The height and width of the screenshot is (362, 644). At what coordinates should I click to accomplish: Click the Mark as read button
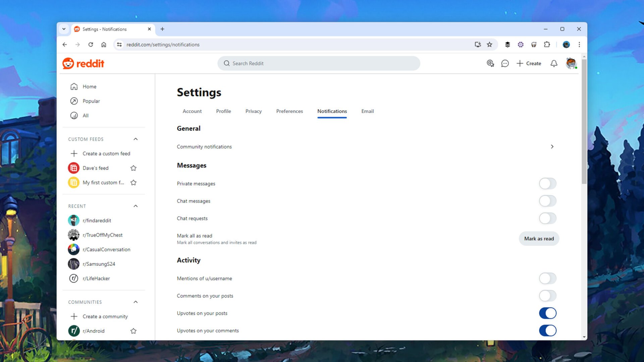click(539, 239)
